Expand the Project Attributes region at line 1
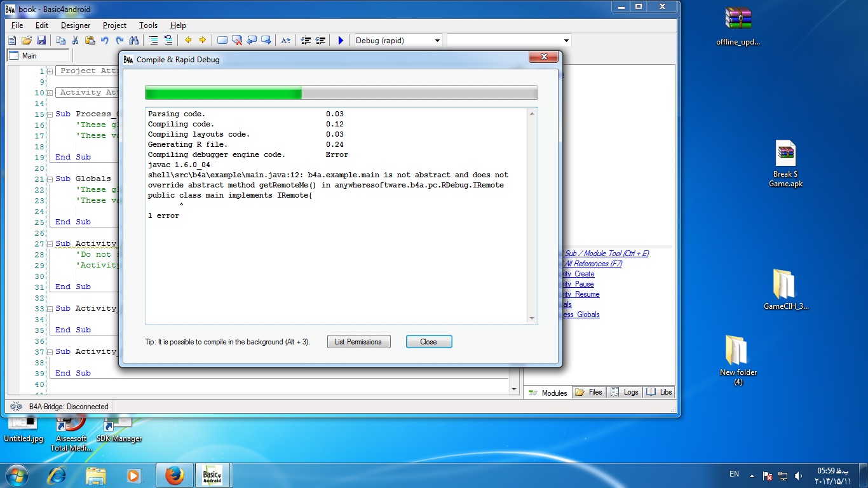Image resolution: width=868 pixels, height=488 pixels. point(50,71)
